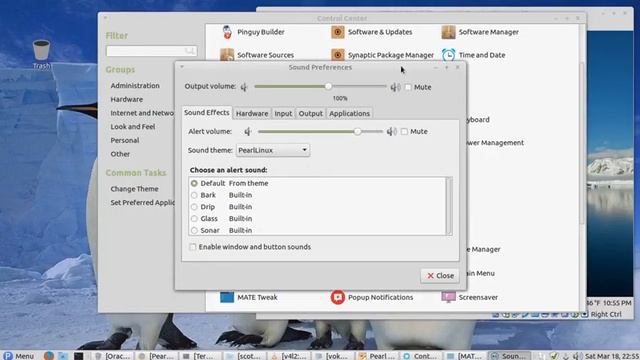Launch Software Manager

pos(480,32)
